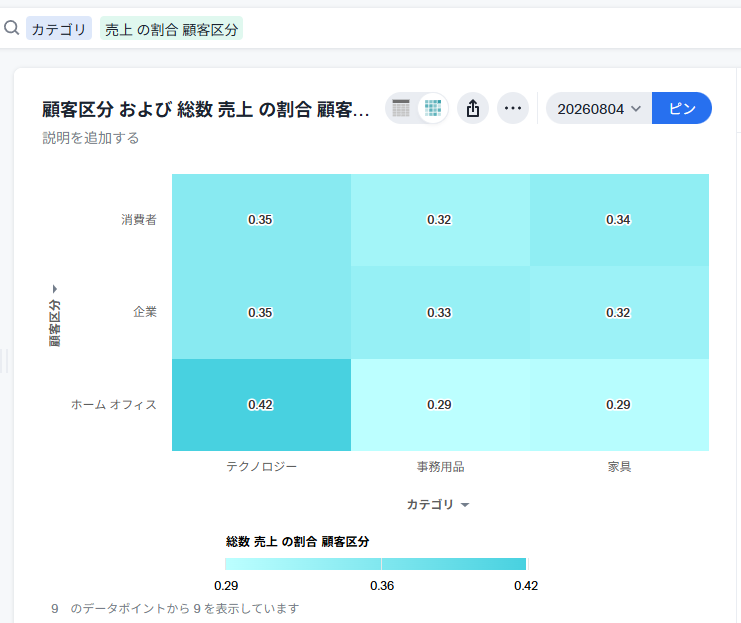
Task: Click the ピン button
Action: (681, 108)
